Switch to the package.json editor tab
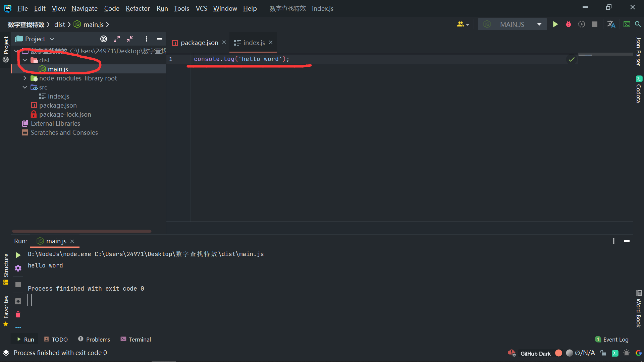This screenshot has height=362, width=644. coord(199,43)
